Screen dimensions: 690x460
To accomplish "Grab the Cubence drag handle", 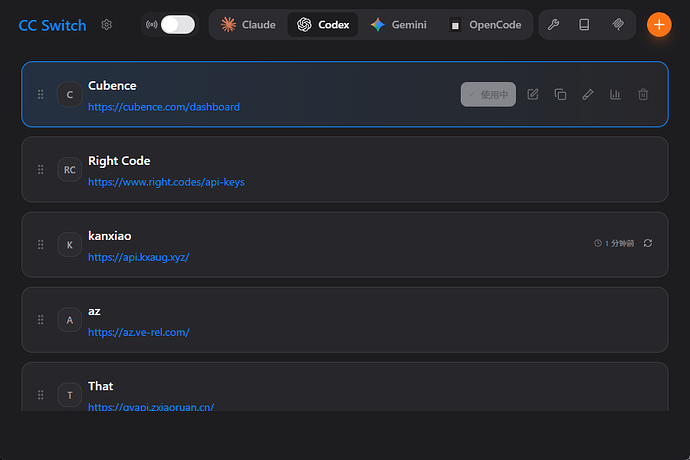I will point(40,94).
